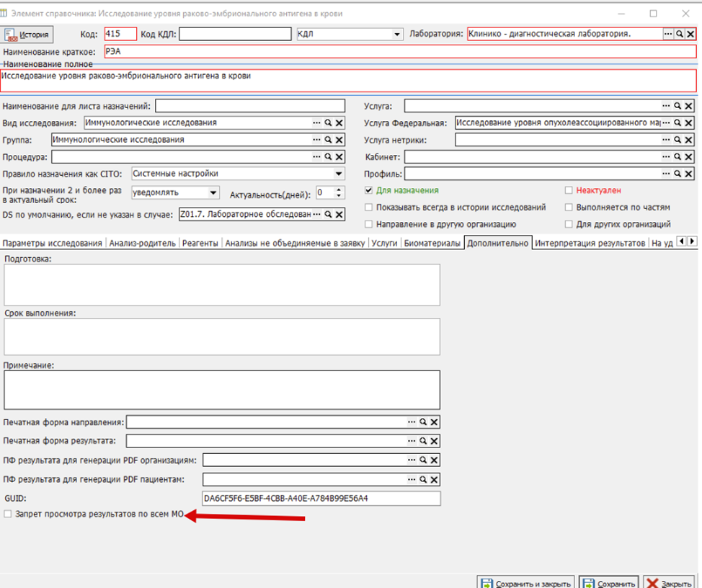
Task: Go to the Биоматериалы tab
Action: point(432,243)
